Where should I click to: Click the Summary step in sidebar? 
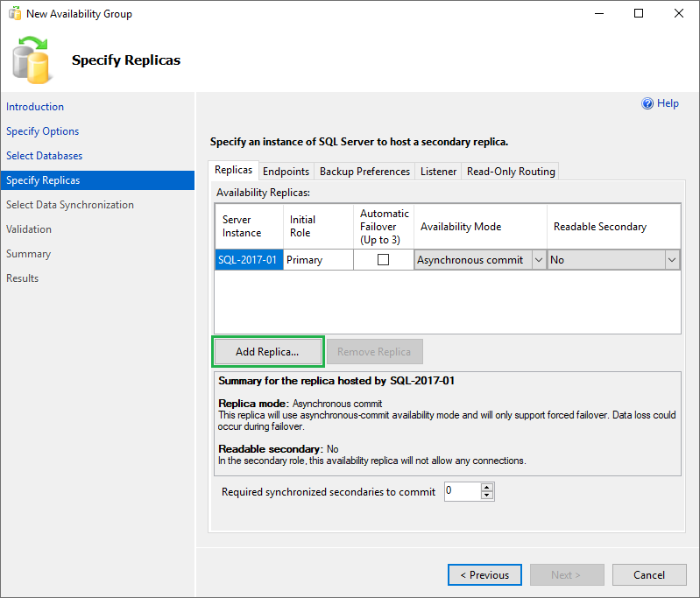(x=28, y=254)
